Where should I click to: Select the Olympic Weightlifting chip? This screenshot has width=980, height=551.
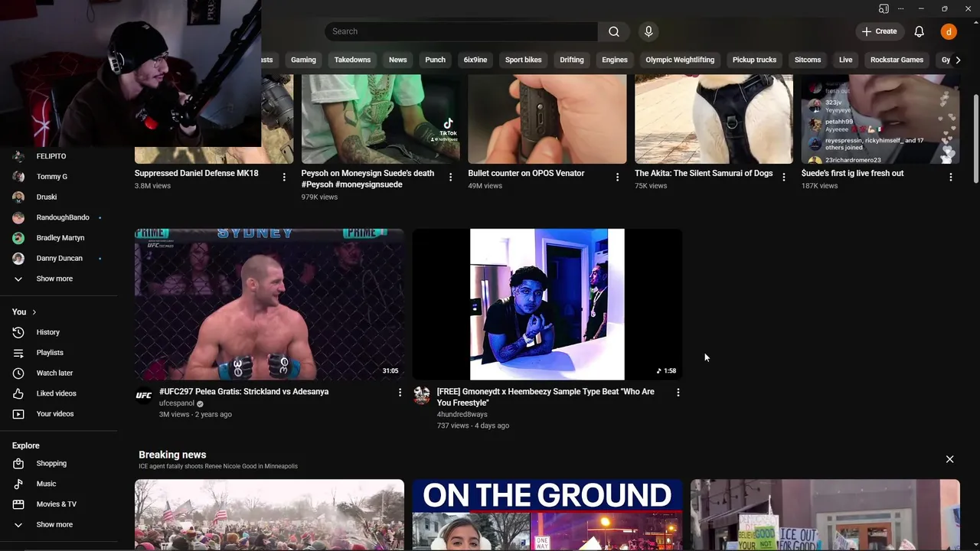pos(680,60)
